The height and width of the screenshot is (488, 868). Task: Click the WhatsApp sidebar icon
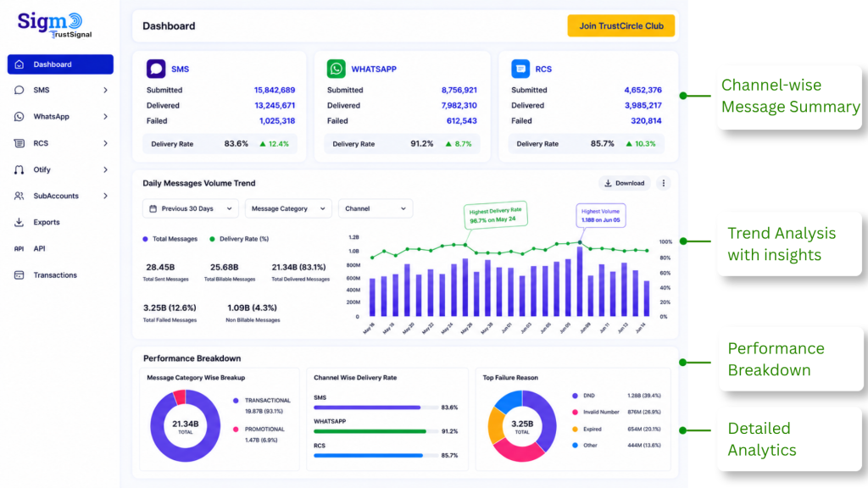pos(19,117)
